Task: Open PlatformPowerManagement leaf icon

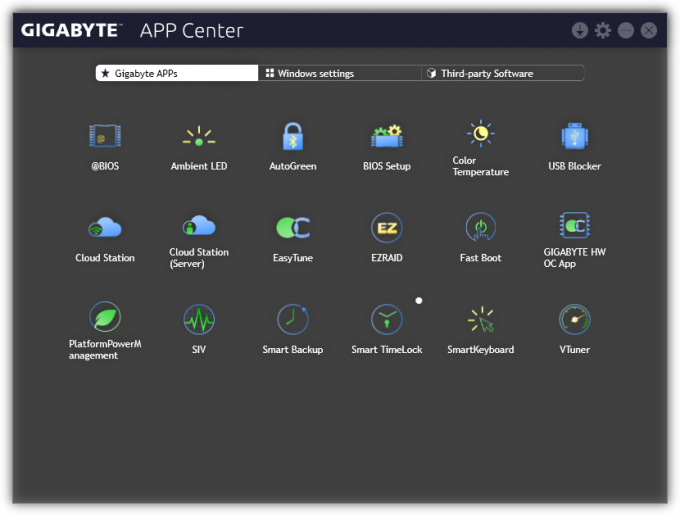Action: tap(105, 317)
